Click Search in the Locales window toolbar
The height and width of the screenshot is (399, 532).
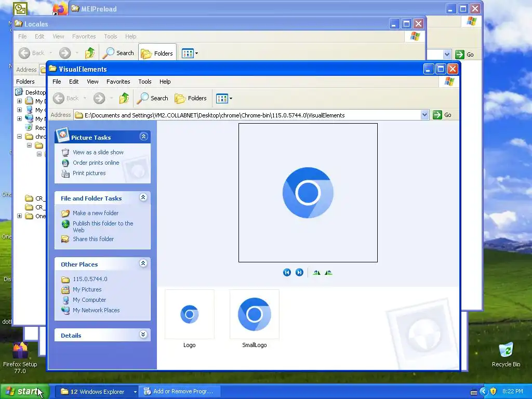[x=118, y=53]
